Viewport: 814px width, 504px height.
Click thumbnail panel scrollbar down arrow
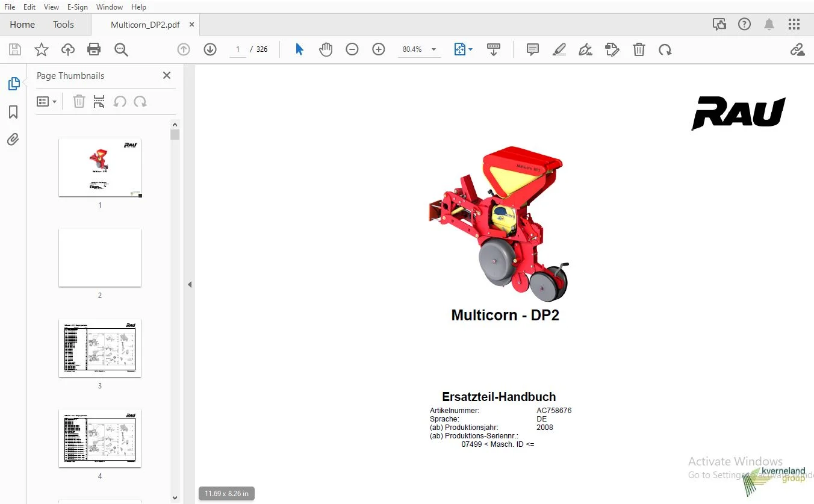175,498
